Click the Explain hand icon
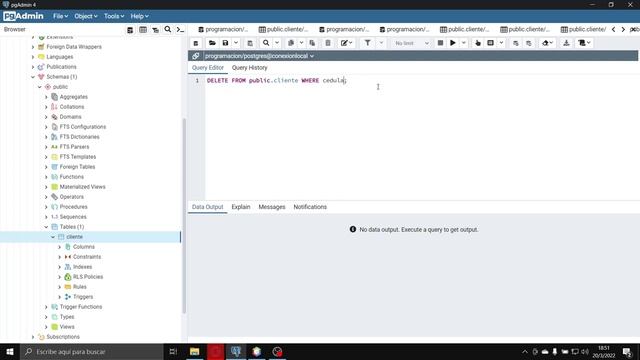640x360 pixels. [x=478, y=43]
